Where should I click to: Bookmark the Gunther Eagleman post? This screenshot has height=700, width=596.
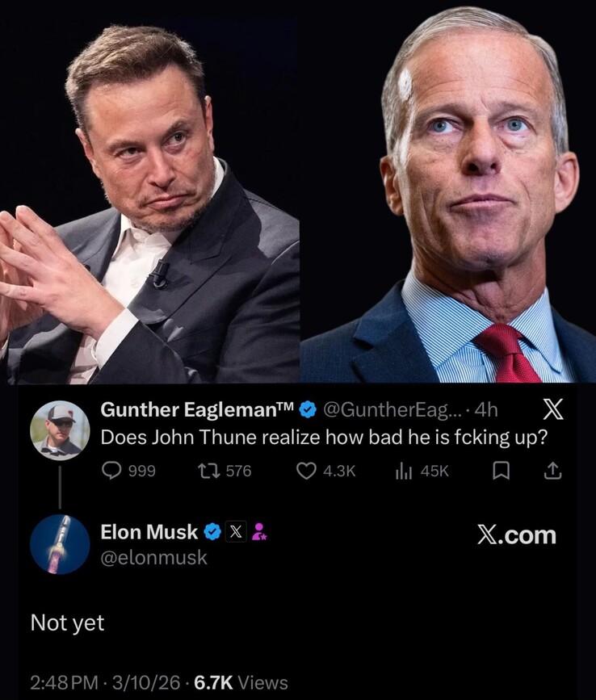pyautogui.click(x=502, y=470)
